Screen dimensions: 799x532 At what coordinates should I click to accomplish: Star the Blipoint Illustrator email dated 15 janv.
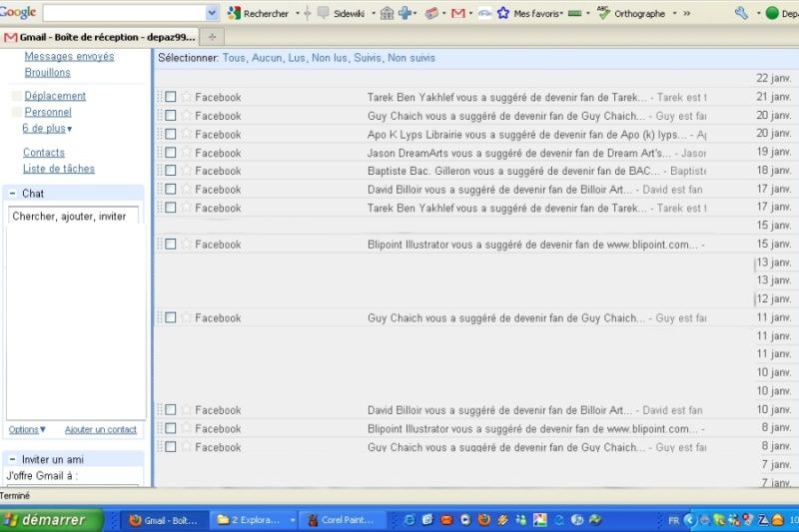186,245
